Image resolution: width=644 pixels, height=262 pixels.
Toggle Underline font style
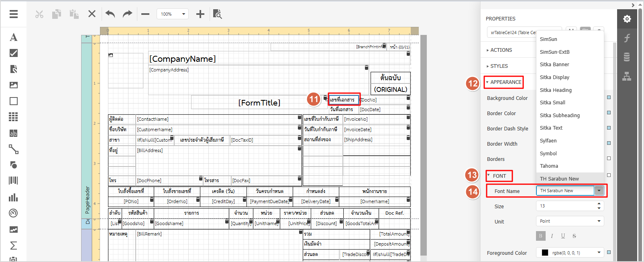pyautogui.click(x=563, y=236)
